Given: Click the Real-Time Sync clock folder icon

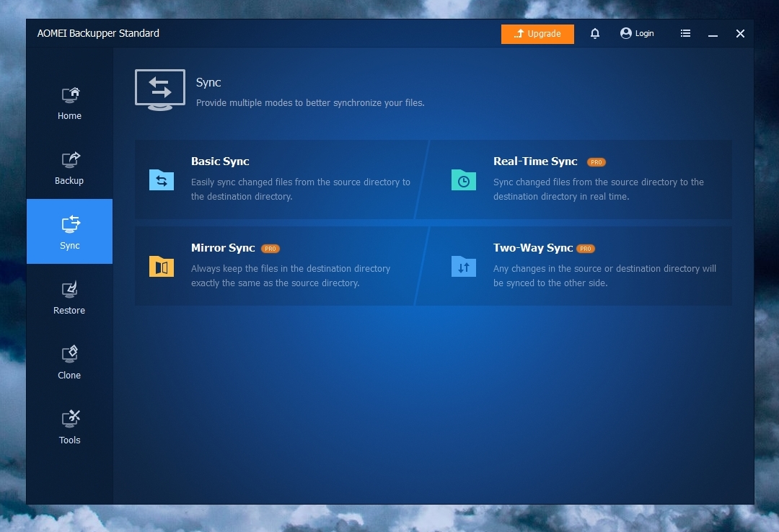Looking at the screenshot, I should point(464,179).
